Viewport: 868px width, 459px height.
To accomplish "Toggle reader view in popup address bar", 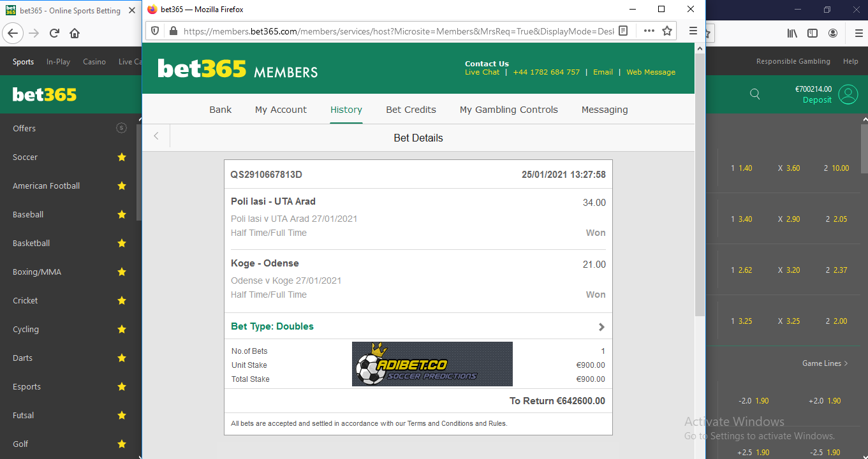I will [x=623, y=31].
